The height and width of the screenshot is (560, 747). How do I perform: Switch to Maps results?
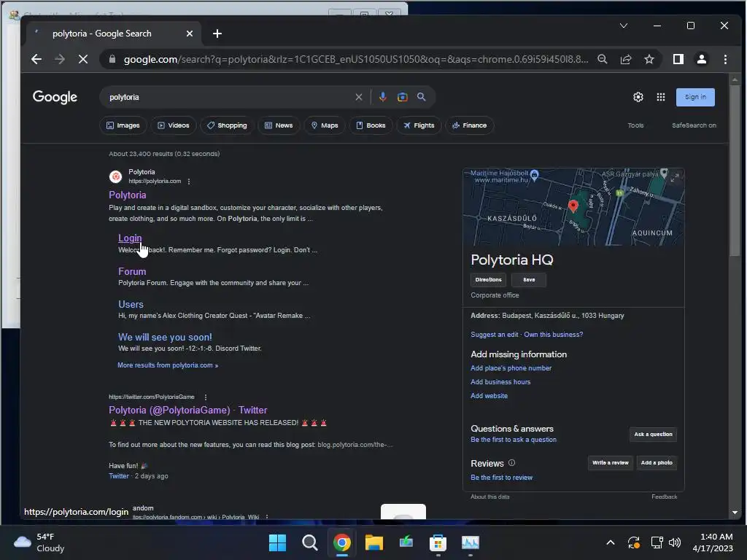pyautogui.click(x=325, y=125)
